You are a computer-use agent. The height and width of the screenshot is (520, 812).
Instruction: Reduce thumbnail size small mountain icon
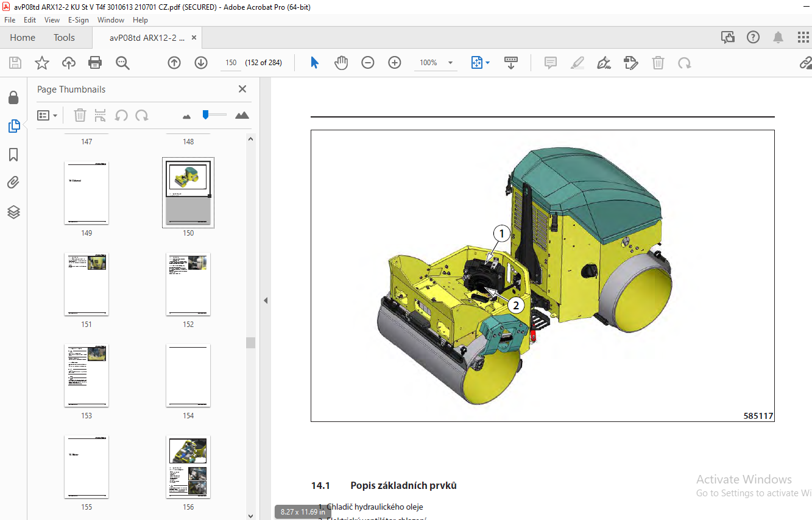187,116
